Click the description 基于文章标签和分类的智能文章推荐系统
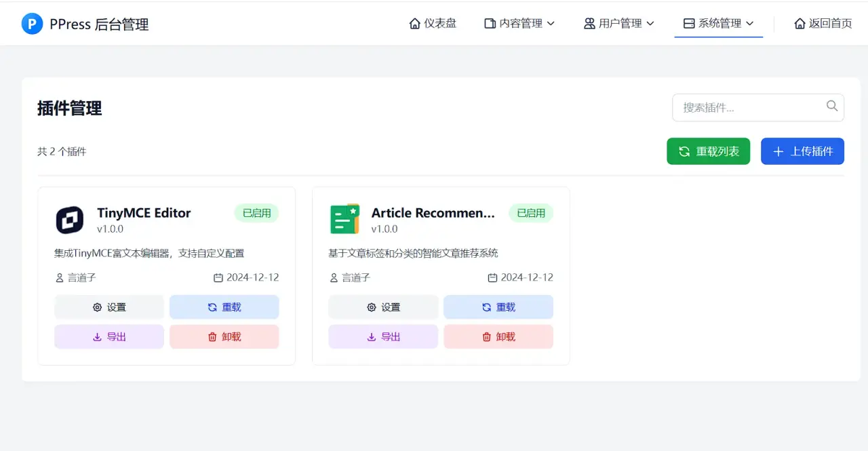 (414, 253)
